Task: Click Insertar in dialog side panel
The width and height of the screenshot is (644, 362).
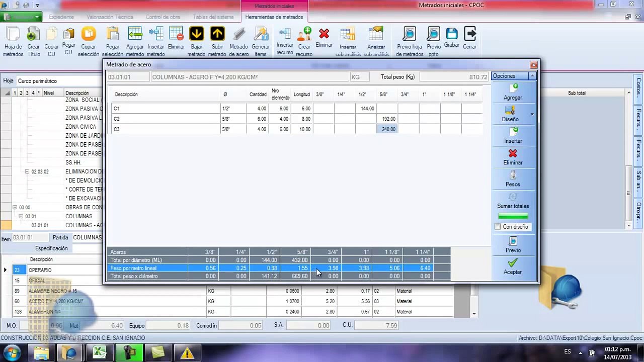Action: tap(513, 136)
